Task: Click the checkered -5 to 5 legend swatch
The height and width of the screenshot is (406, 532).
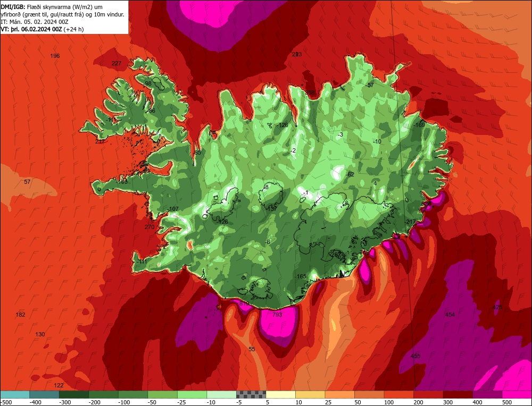Action: coord(251,394)
